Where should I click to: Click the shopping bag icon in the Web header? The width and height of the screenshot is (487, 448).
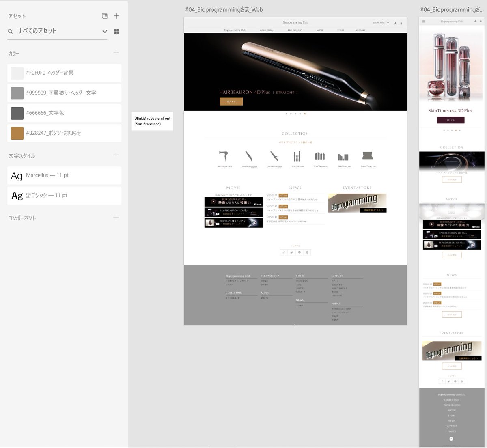401,23
